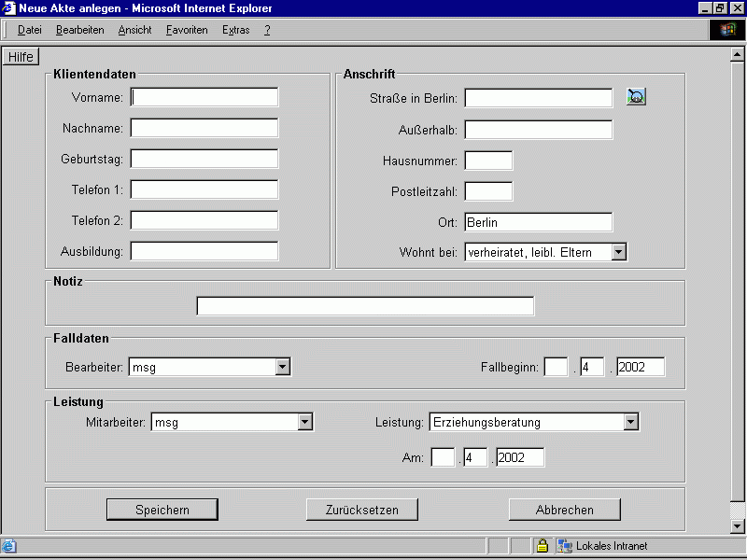
Task: Click the street lookup icon beside Straße in Berlin
Action: click(x=636, y=96)
